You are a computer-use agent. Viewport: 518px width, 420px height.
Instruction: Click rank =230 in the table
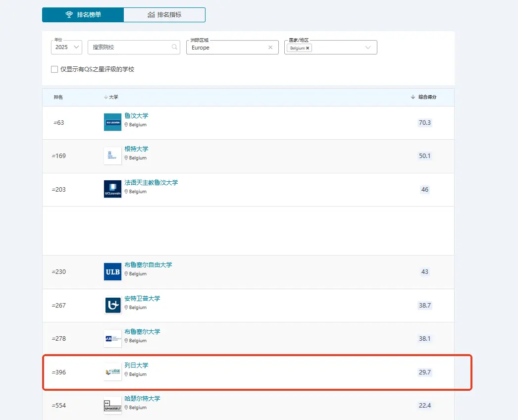click(58, 272)
